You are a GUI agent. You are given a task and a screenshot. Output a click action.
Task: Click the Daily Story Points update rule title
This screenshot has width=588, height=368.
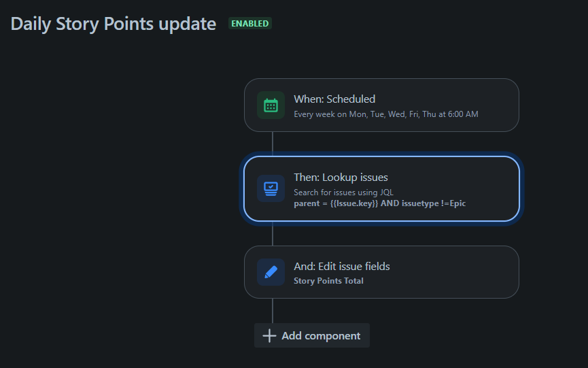[x=114, y=24]
